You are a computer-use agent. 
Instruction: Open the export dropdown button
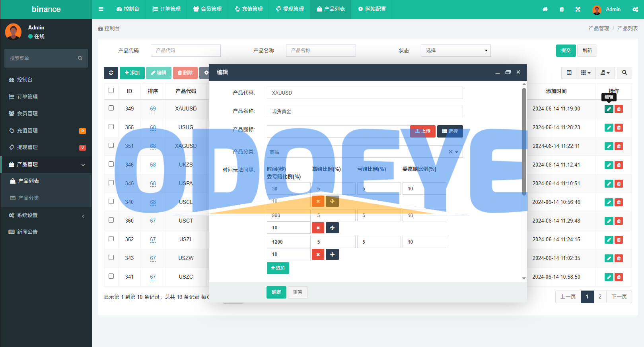click(x=605, y=73)
